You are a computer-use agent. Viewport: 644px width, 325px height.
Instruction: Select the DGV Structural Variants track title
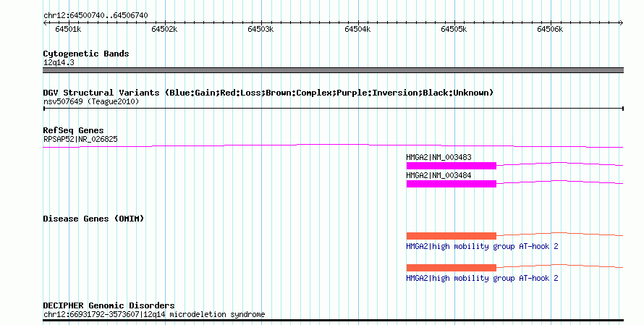[268, 93]
